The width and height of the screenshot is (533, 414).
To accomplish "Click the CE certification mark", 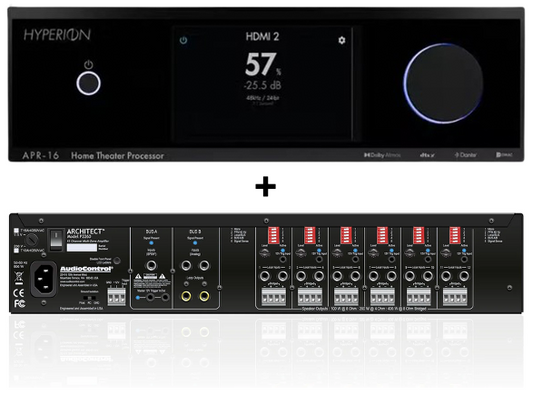I will (x=19, y=293).
